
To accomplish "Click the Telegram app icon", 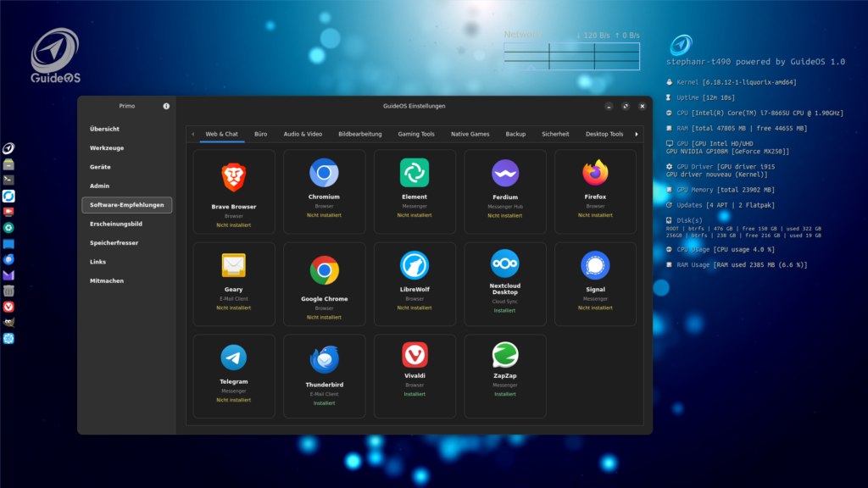I will pos(234,358).
